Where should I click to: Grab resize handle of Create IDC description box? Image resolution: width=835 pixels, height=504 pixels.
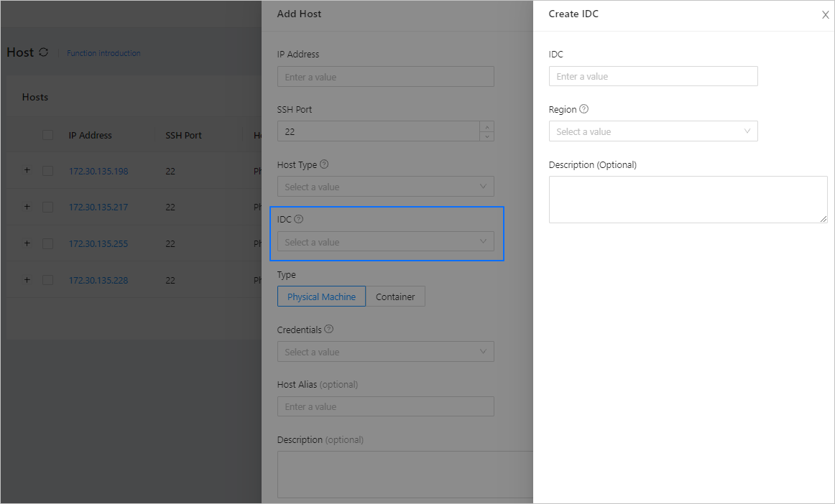[x=824, y=219]
